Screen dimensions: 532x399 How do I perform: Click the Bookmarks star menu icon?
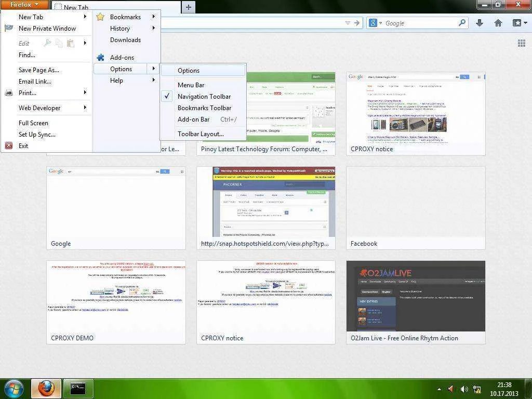click(100, 17)
